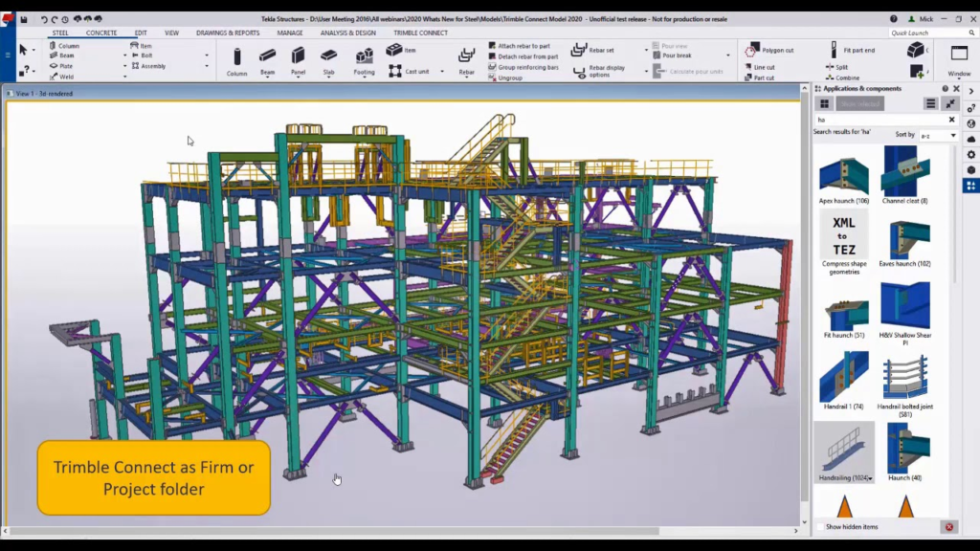This screenshot has width=980, height=551.
Task: Undo the last action
Action: point(44,19)
